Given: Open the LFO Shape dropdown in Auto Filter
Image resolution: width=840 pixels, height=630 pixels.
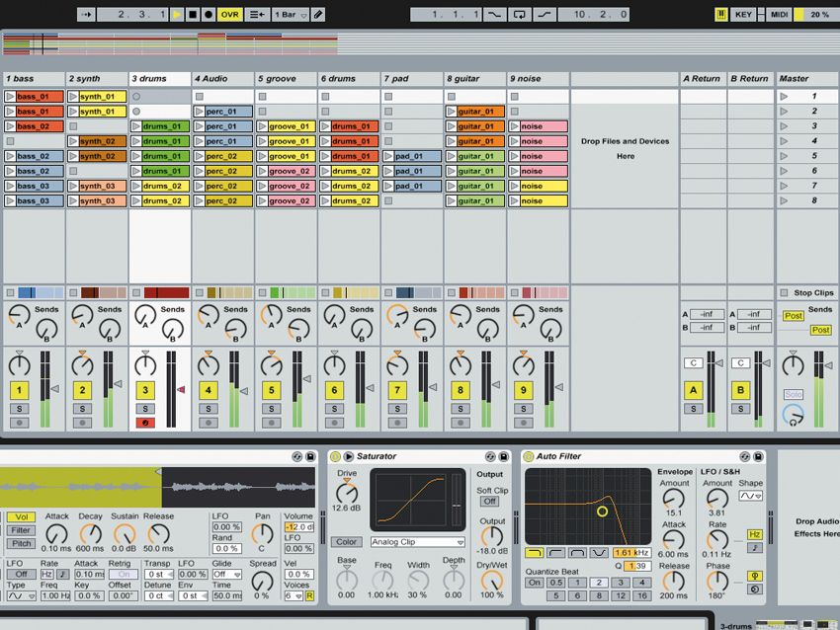Looking at the screenshot, I should [750, 496].
